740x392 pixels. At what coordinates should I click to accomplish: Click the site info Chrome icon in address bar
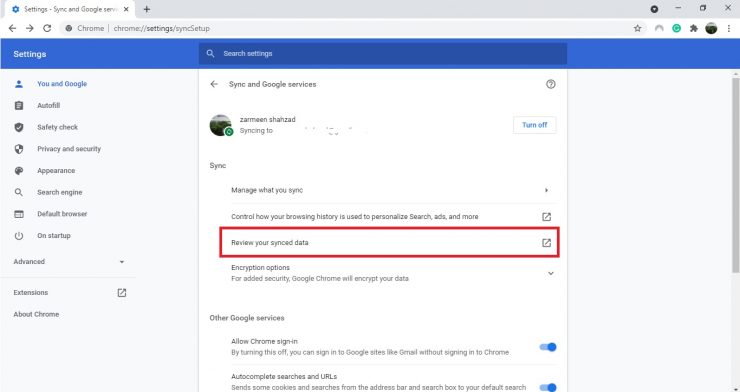coord(69,28)
